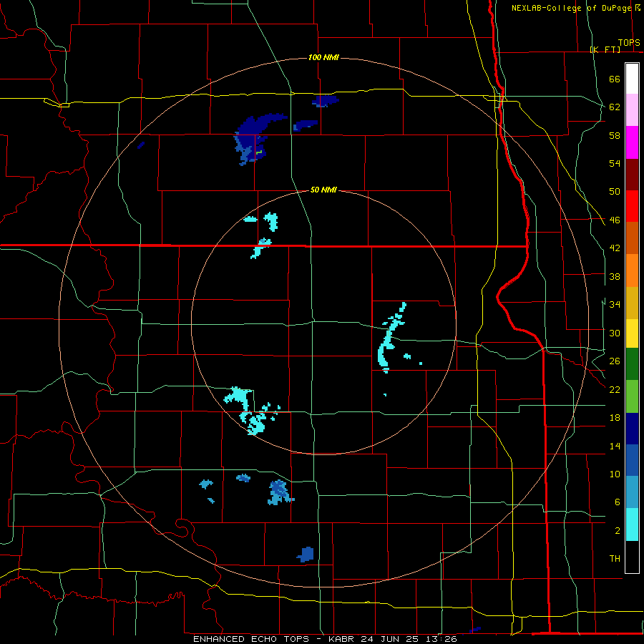Click the '100 NMI' range ring label
Viewport: 644px width, 644px height.
pos(323,57)
